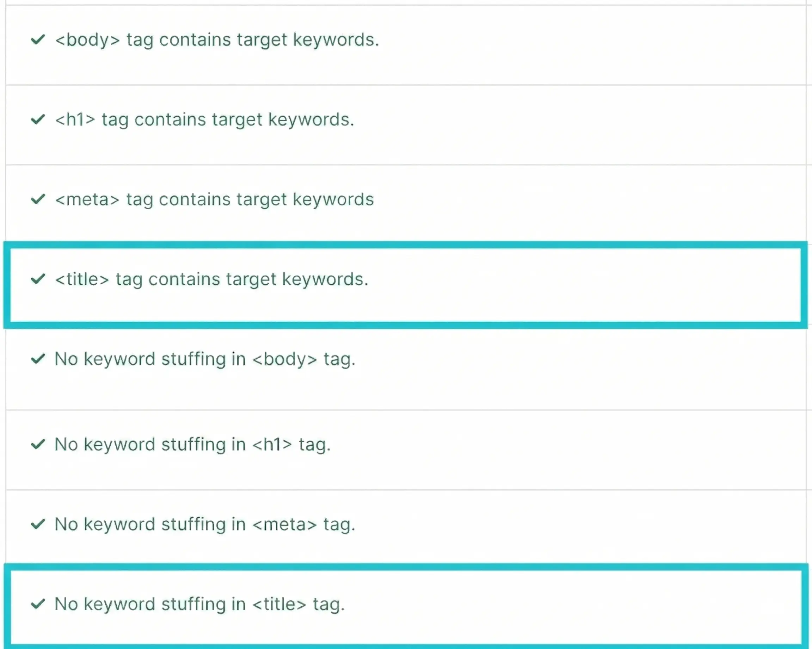Open the 'No keyword stuffing in <title> tag.' item
This screenshot has width=812, height=649.
click(x=199, y=604)
